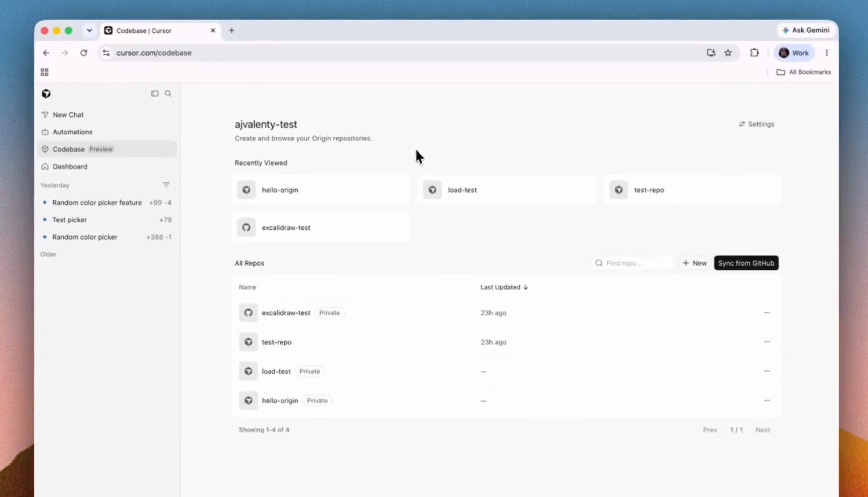Viewport: 868px width, 497px height.
Task: Open load-test in the All Repos table
Action: 276,372
